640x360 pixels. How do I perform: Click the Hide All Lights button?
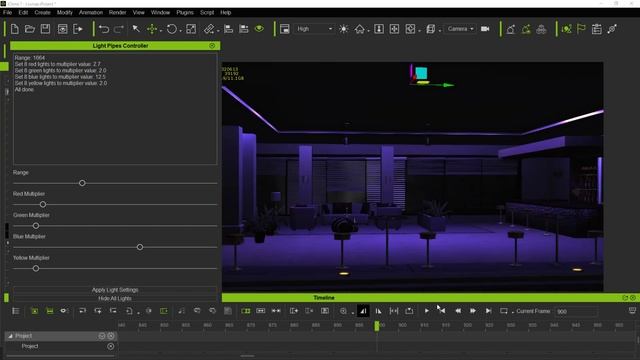pos(115,298)
